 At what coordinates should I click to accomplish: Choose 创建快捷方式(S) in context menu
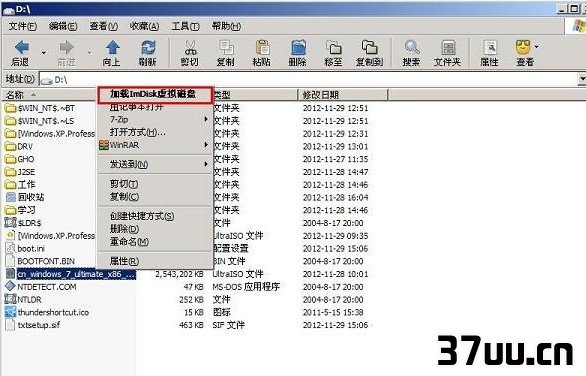[155, 216]
